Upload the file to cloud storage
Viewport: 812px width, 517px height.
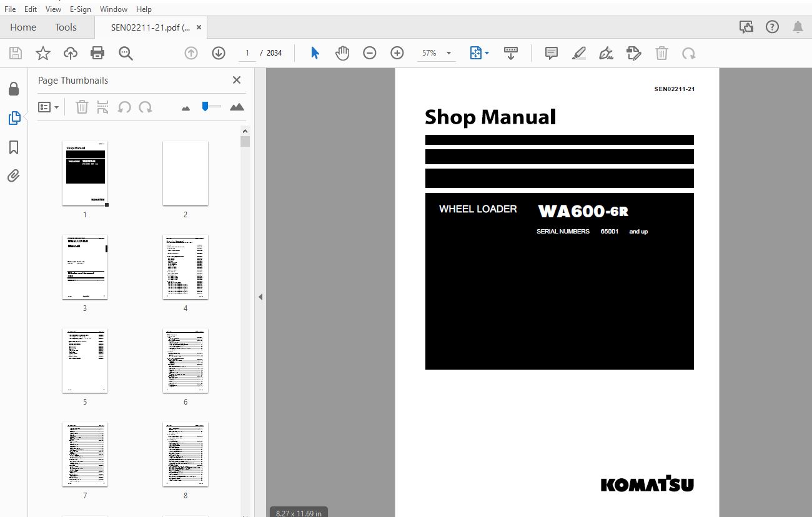71,53
